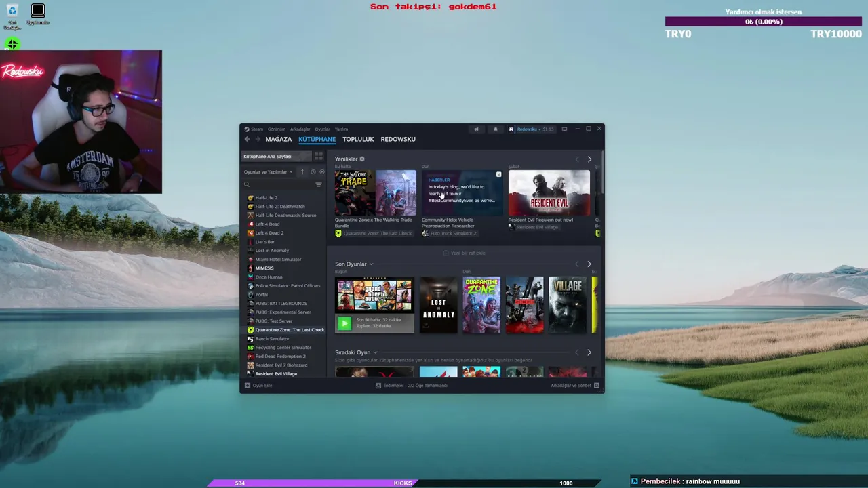Click the Steam back navigation arrow

point(248,139)
